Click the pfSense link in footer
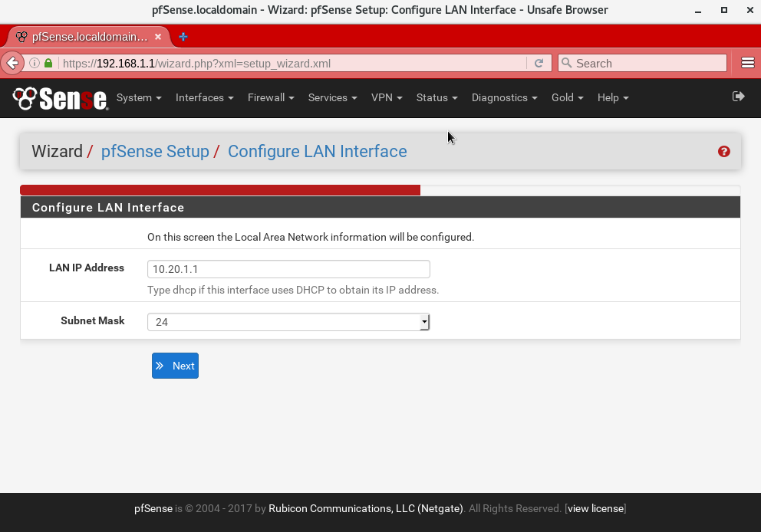 click(153, 509)
